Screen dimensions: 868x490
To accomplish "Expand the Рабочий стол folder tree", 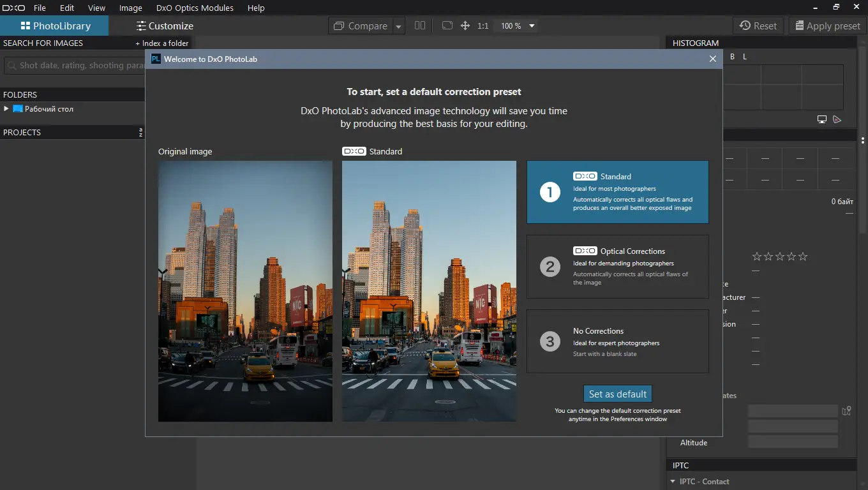I will [6, 109].
